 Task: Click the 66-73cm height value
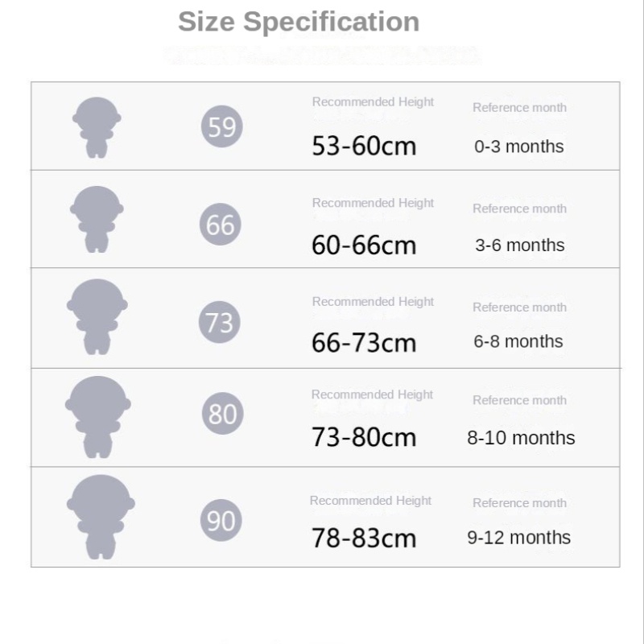(x=364, y=343)
